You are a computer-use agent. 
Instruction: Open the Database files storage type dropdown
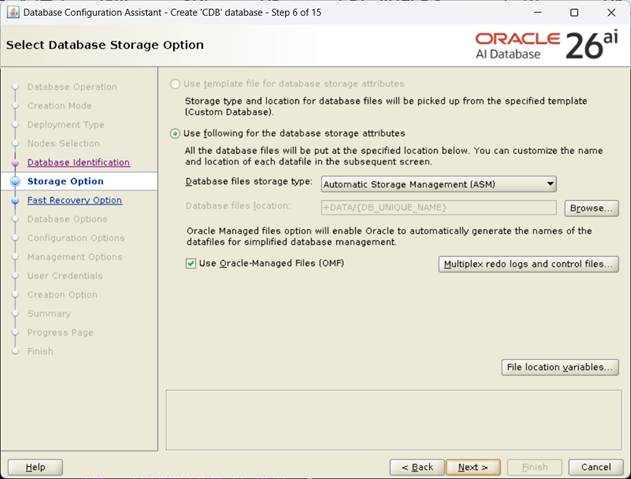(439, 184)
